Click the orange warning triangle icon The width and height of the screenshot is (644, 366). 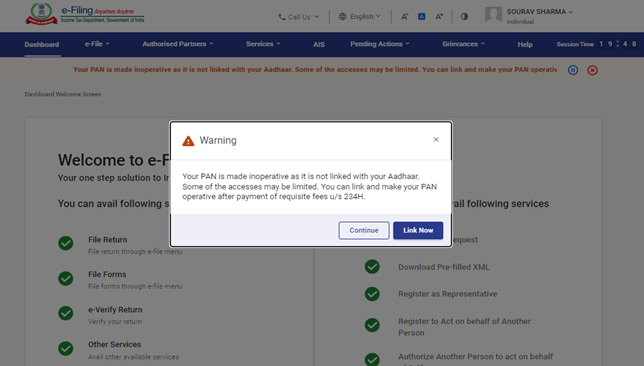click(x=188, y=141)
